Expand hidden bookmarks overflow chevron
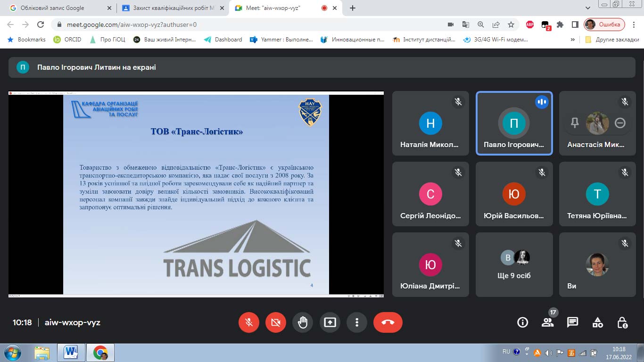This screenshot has height=362, width=644. coord(573,40)
